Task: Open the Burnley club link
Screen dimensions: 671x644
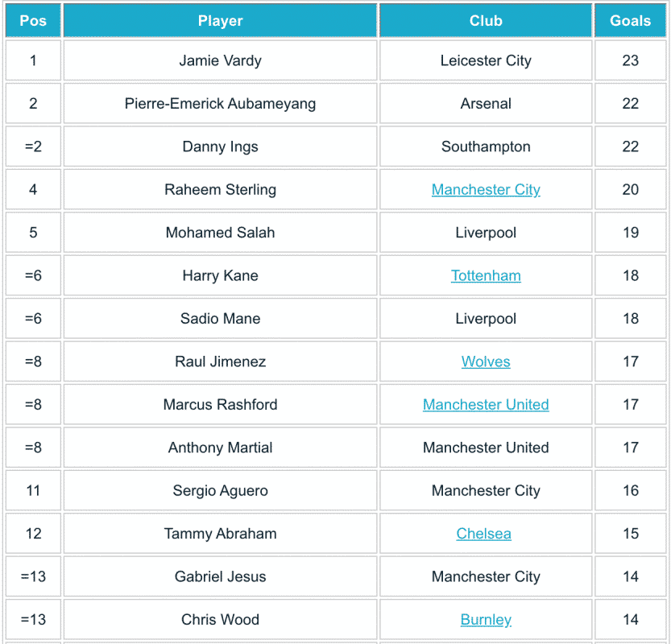Action: coord(486,620)
